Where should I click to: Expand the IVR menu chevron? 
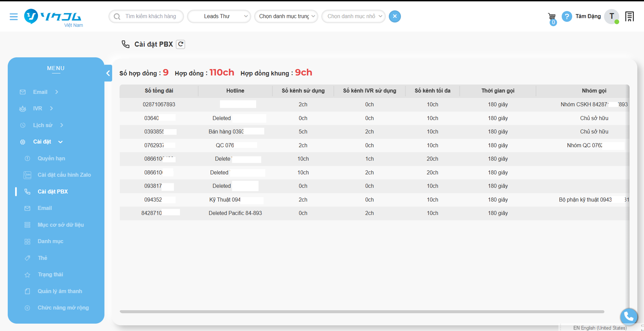coord(51,108)
